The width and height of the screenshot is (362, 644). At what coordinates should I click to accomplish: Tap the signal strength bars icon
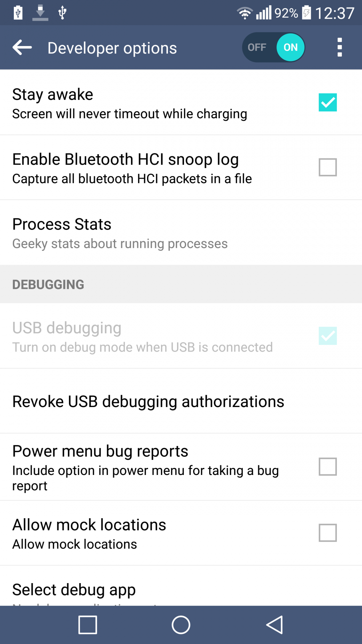pos(264,13)
